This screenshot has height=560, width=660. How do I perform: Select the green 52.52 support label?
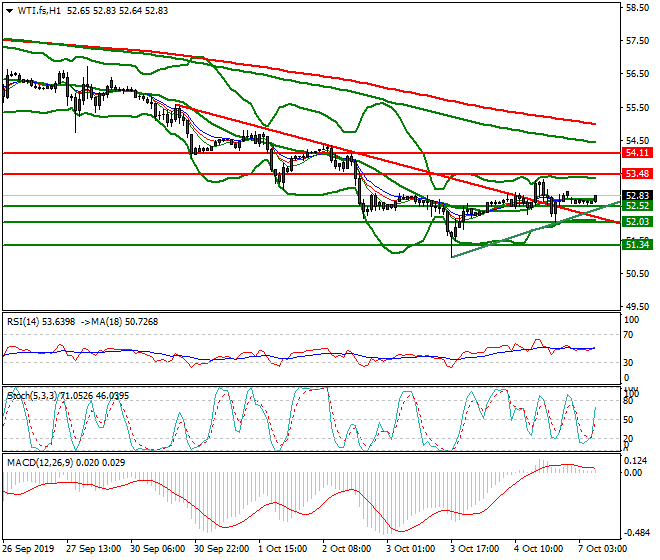[x=637, y=205]
